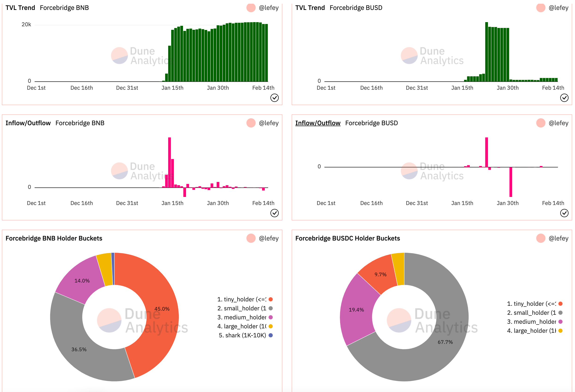Click checkmark icon on BNB TVL Trend chart
The height and width of the screenshot is (392, 575).
274,98
